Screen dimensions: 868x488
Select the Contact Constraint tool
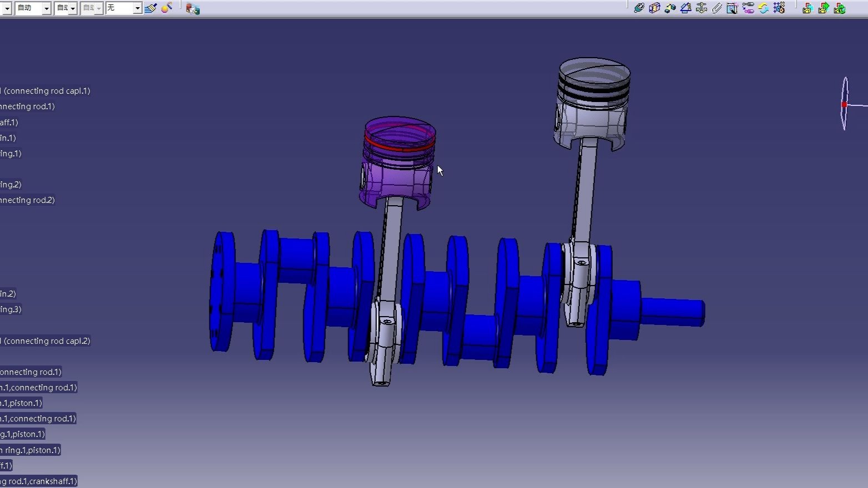[655, 8]
